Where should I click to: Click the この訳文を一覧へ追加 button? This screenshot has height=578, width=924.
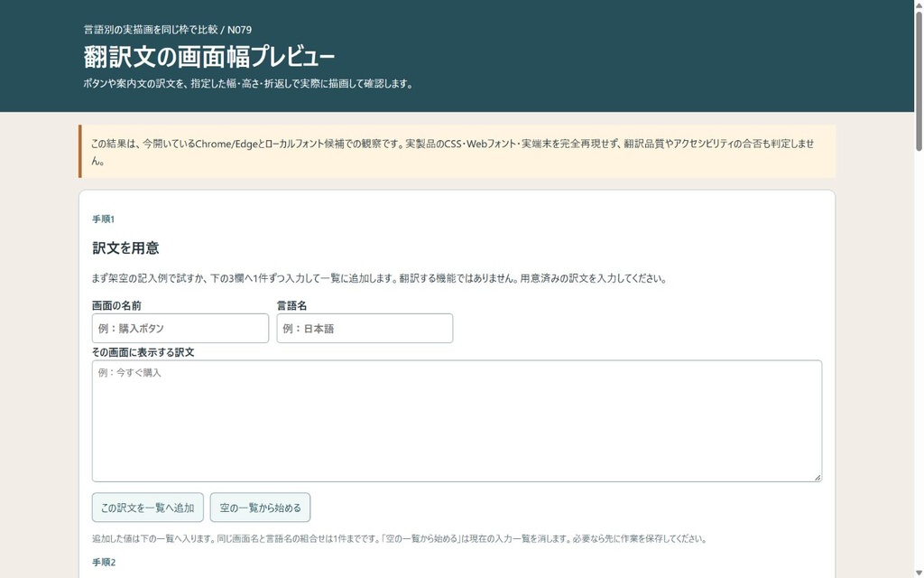coord(148,508)
